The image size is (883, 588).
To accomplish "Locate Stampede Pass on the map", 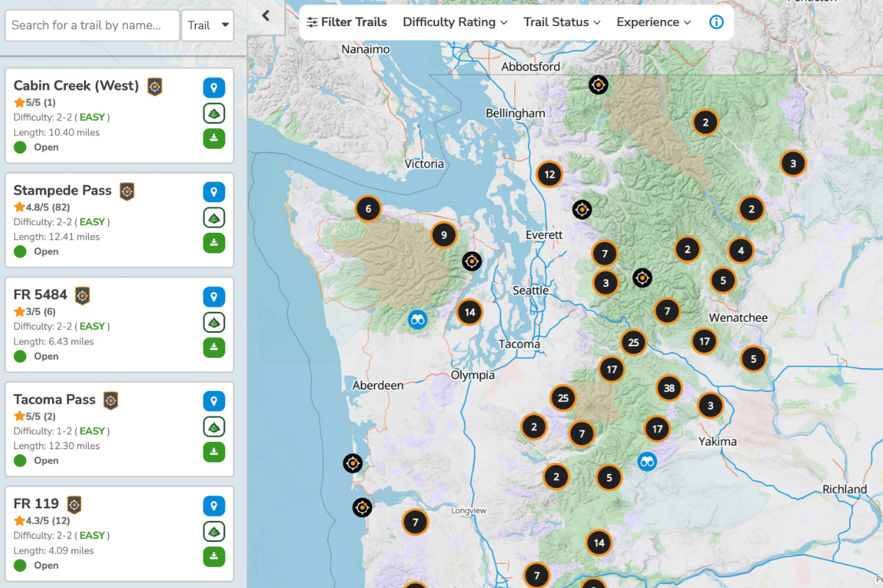I will coord(214,192).
